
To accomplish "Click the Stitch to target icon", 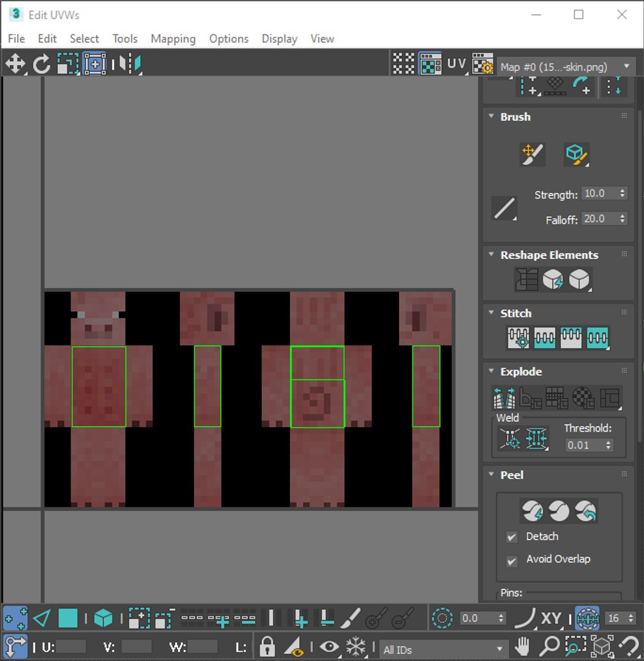I will point(519,338).
